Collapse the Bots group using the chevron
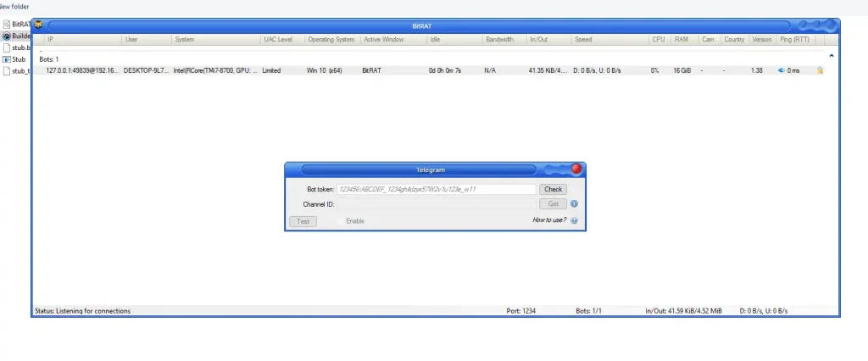 click(x=831, y=56)
